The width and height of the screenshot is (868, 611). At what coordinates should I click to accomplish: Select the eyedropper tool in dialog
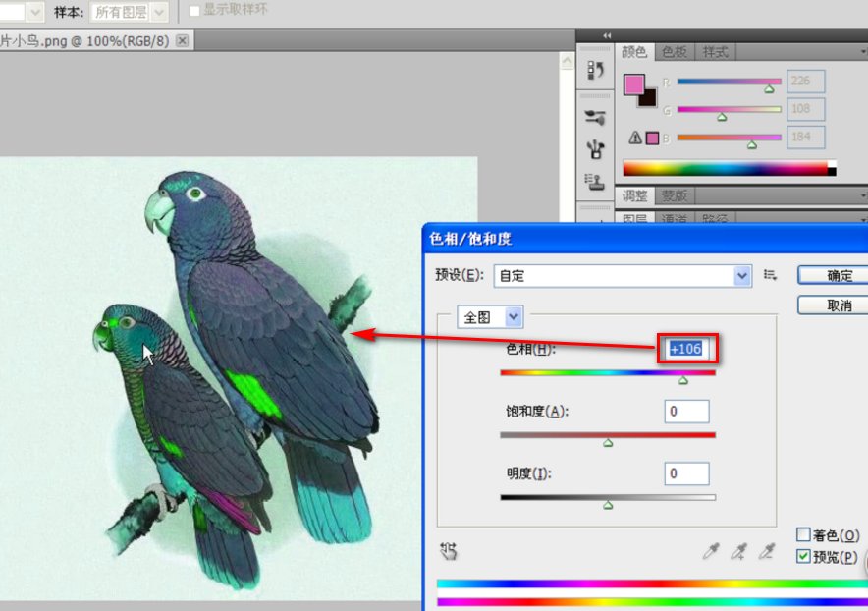711,552
